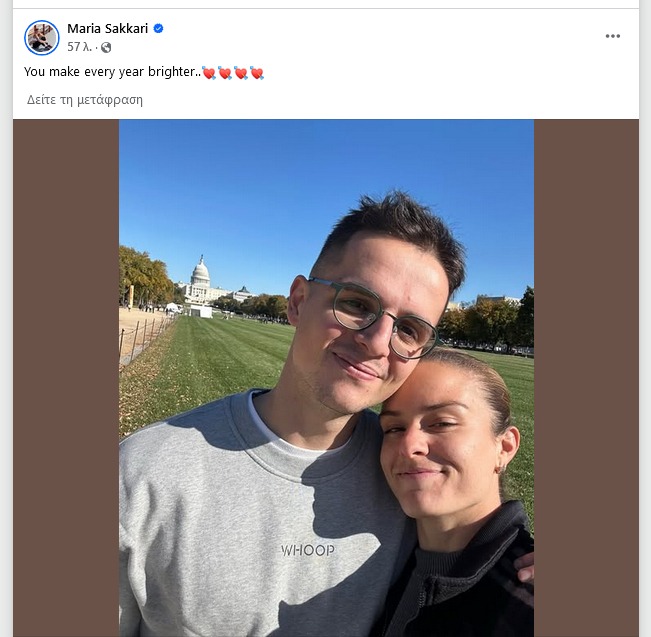
Task: Click the Capitol dome in the photo
Action: 201,271
